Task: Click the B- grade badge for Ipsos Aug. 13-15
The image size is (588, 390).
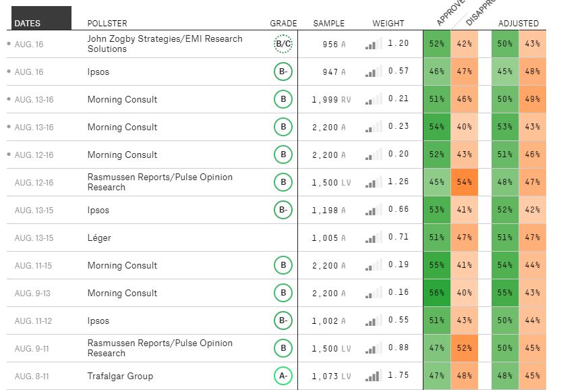Action: click(283, 211)
